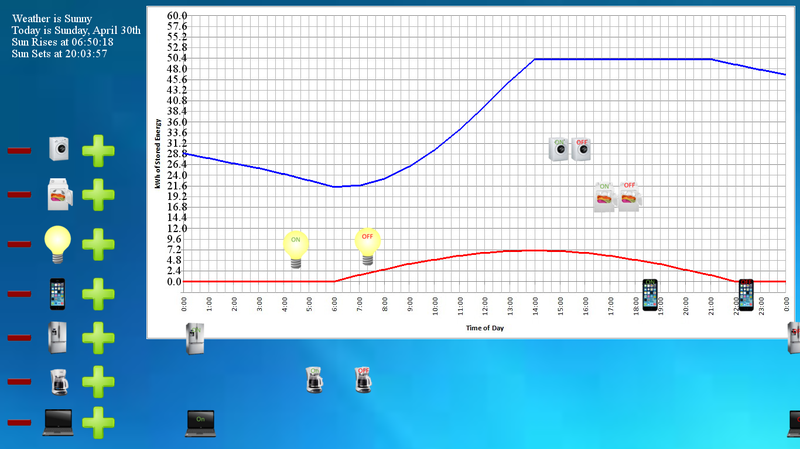800x449 pixels.
Task: Click the phone marker near 22:00 on chart
Action: pos(745,293)
